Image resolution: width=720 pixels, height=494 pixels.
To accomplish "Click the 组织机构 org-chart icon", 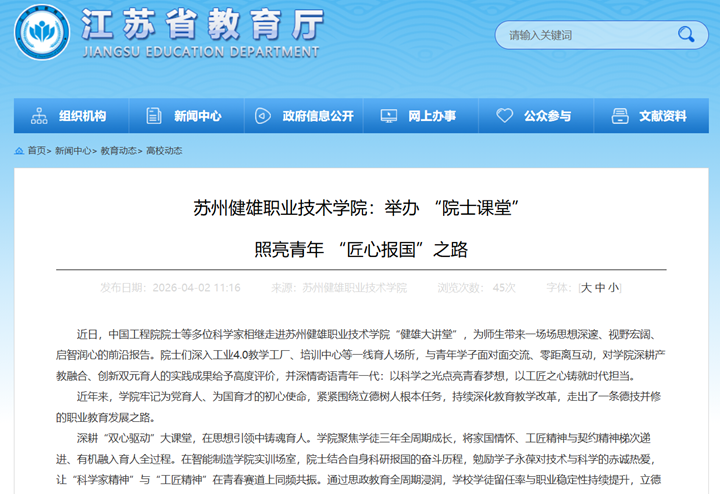I will [39, 116].
